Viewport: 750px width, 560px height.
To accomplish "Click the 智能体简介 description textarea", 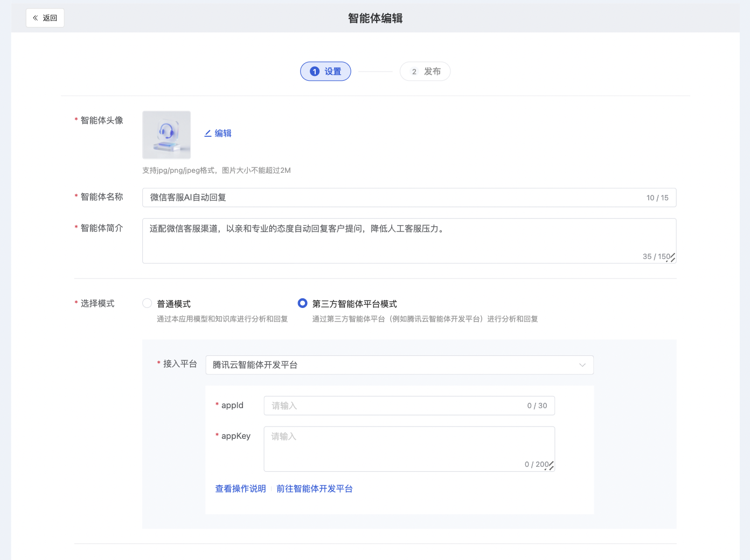I will (x=409, y=241).
